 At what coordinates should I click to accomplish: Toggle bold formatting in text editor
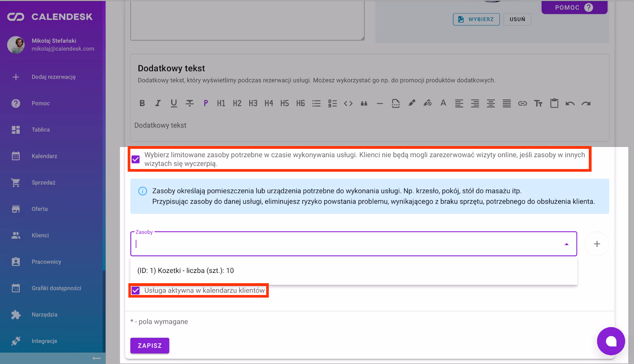coord(142,103)
